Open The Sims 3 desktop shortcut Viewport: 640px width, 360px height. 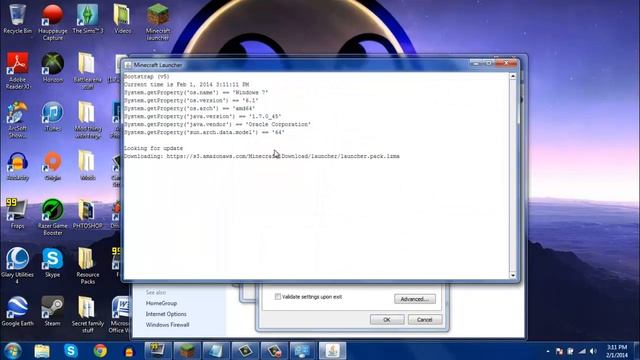(x=88, y=19)
